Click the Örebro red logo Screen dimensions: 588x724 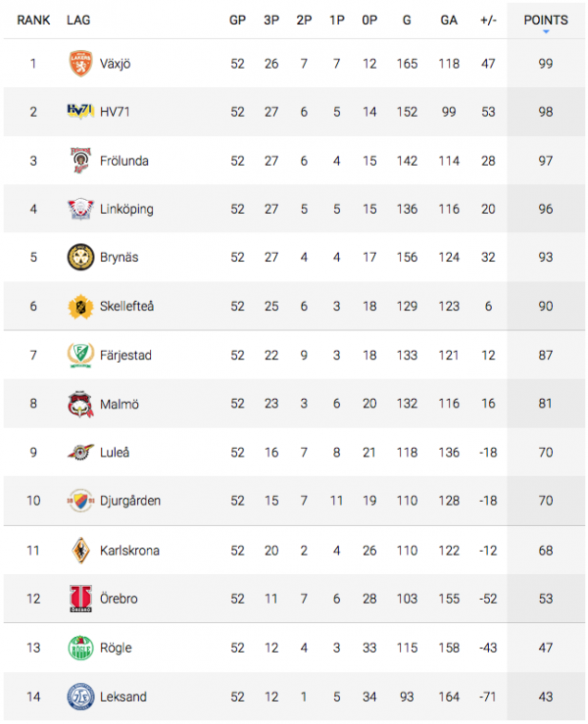point(80,599)
